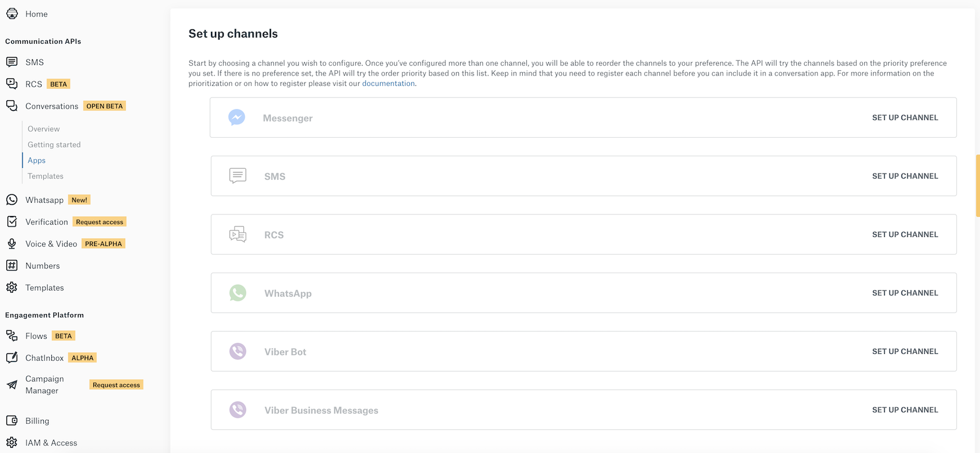Set up the RCS channel
The image size is (980, 453).
click(x=905, y=235)
